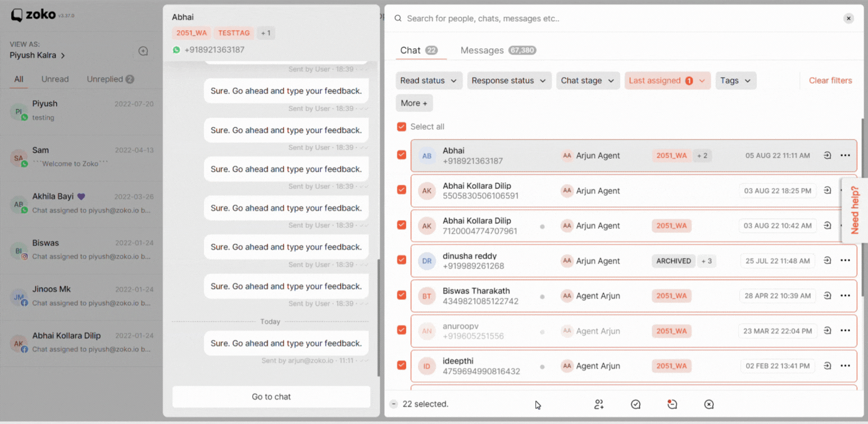Click the magnifier search icon

[398, 19]
